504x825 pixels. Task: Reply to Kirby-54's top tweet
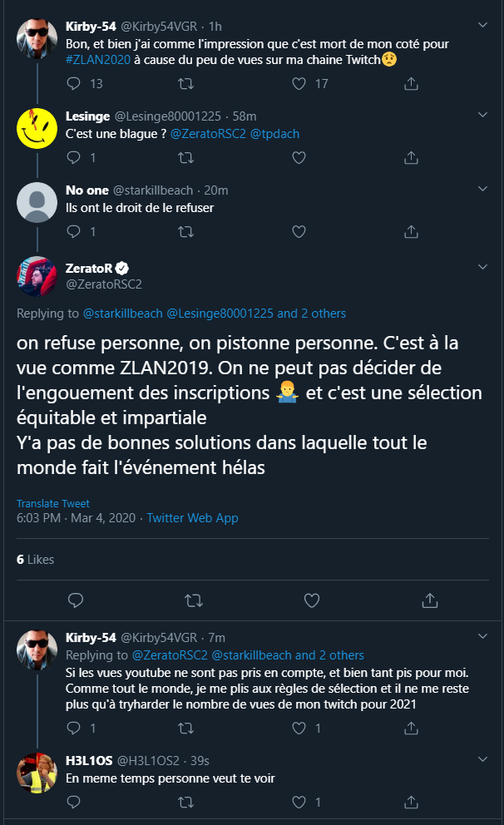pyautogui.click(x=73, y=83)
